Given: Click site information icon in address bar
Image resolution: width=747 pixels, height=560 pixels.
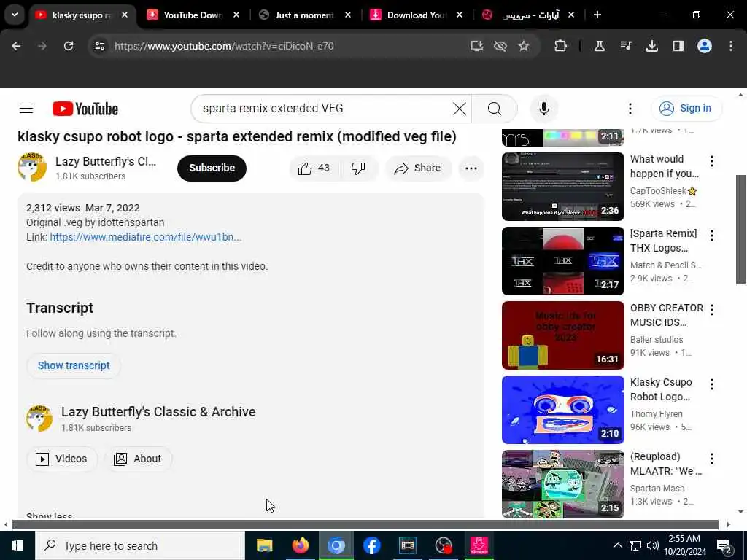Looking at the screenshot, I should pos(99,46).
